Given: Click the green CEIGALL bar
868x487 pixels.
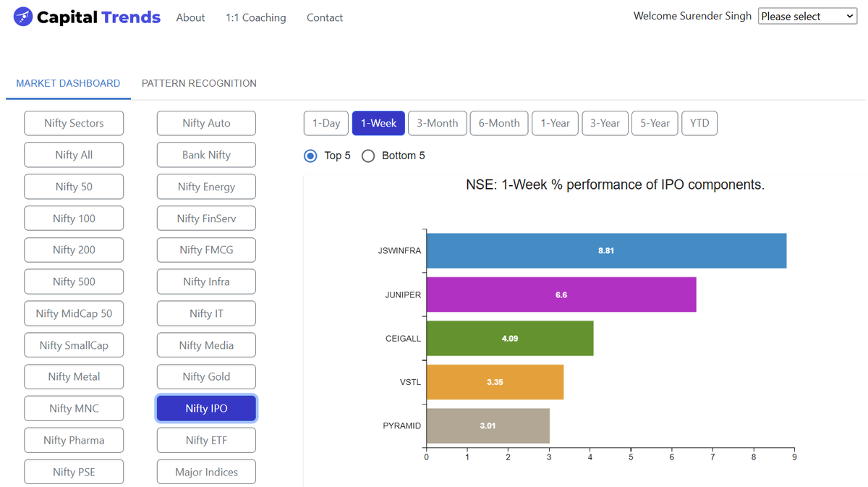Looking at the screenshot, I should click(510, 338).
